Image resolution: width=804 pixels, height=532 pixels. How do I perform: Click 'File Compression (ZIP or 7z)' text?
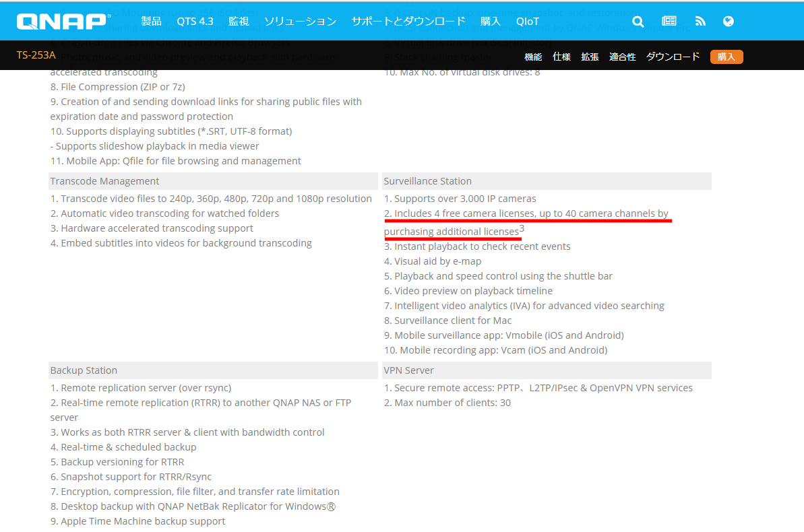(x=117, y=87)
